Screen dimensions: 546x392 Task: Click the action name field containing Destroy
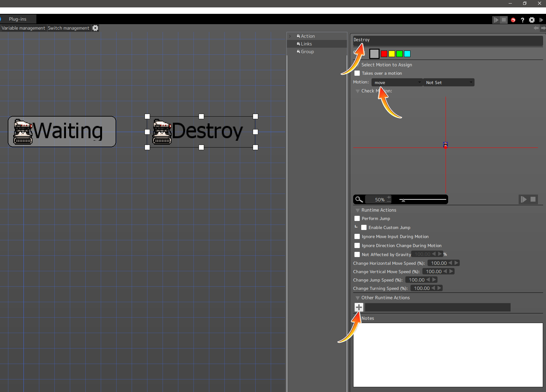coord(448,40)
